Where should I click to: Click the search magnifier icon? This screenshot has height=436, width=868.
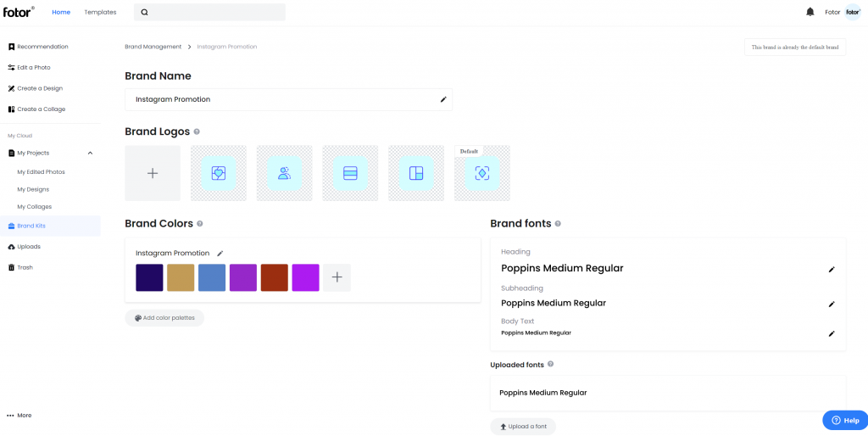click(144, 12)
